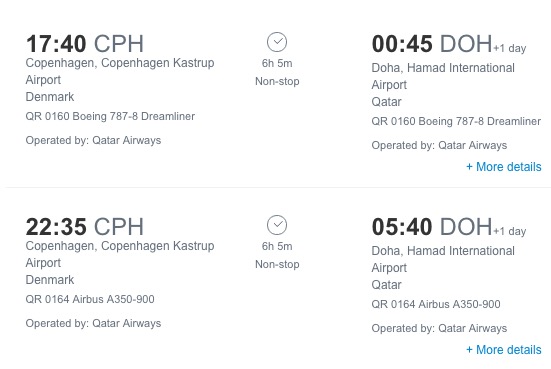The height and width of the screenshot is (369, 551).
Task: Click QR 0164 Airbus A350-900 departure text
Action: pyautogui.click(x=90, y=299)
